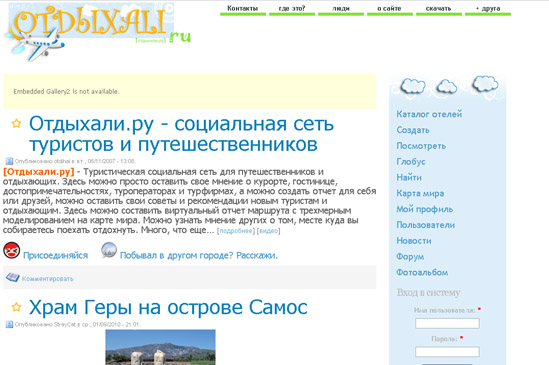
Task: Open the Контакты top menu item
Action: (243, 9)
